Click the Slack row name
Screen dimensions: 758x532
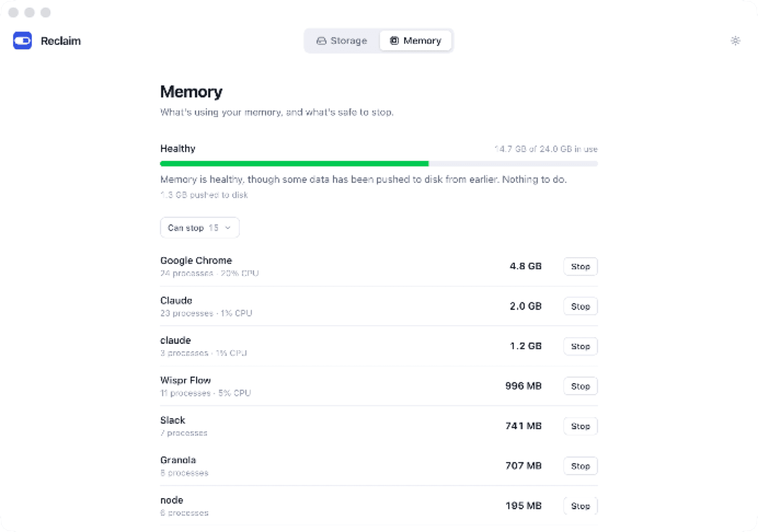pos(173,420)
